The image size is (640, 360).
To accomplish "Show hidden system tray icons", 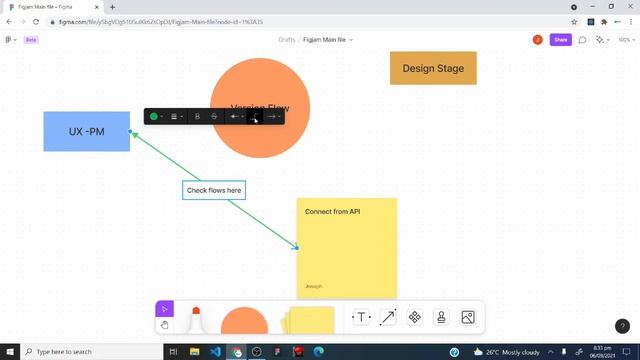I will 551,351.
